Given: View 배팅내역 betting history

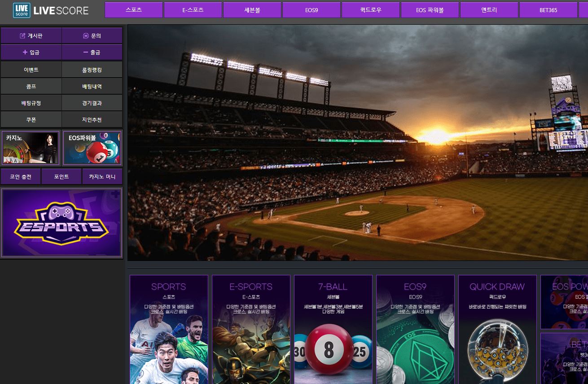Looking at the screenshot, I should tap(92, 86).
